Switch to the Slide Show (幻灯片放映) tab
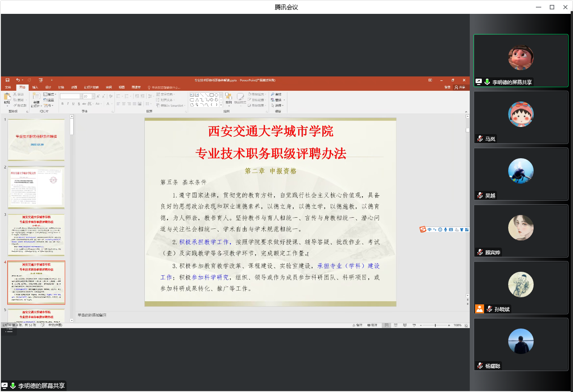This screenshot has width=573, height=392. coord(91,87)
